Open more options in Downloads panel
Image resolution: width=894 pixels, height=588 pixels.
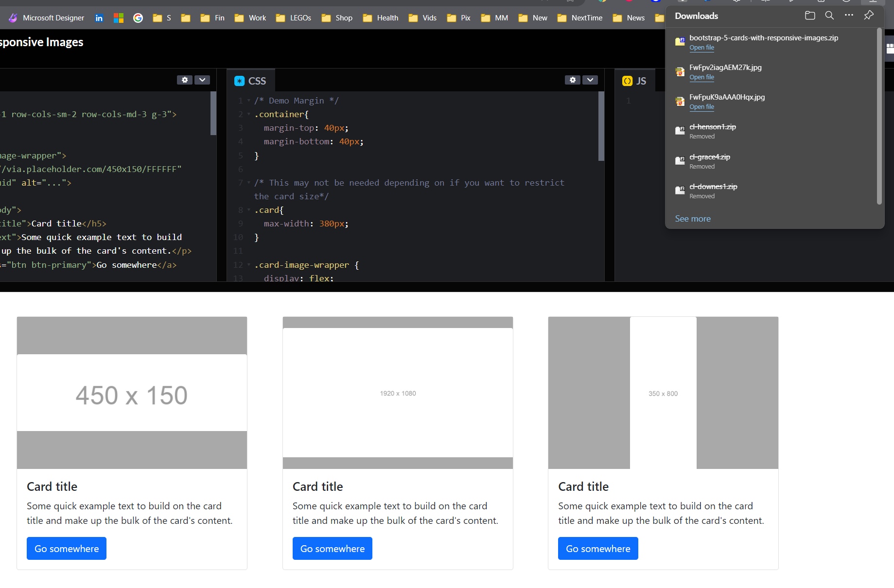pyautogui.click(x=849, y=16)
